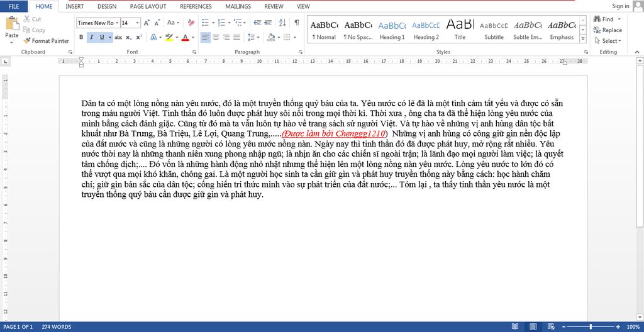Click zoom in plus button
Image resolution: width=644 pixels, height=332 pixels.
(x=618, y=327)
